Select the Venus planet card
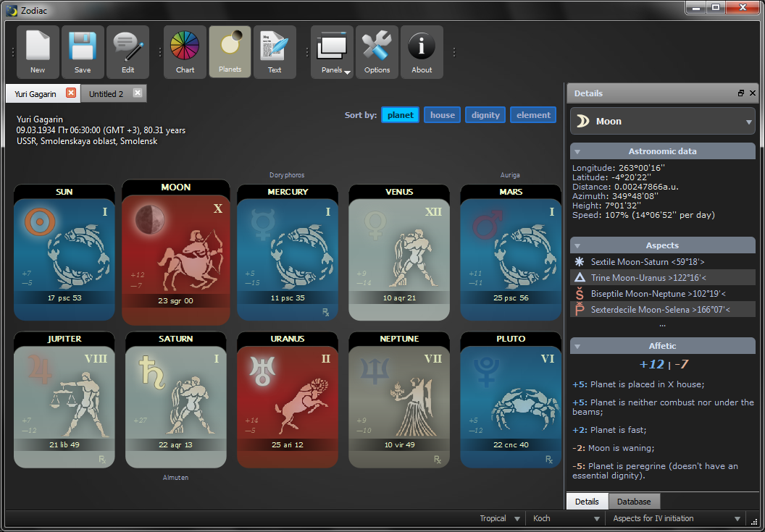765x532 pixels. [399, 253]
